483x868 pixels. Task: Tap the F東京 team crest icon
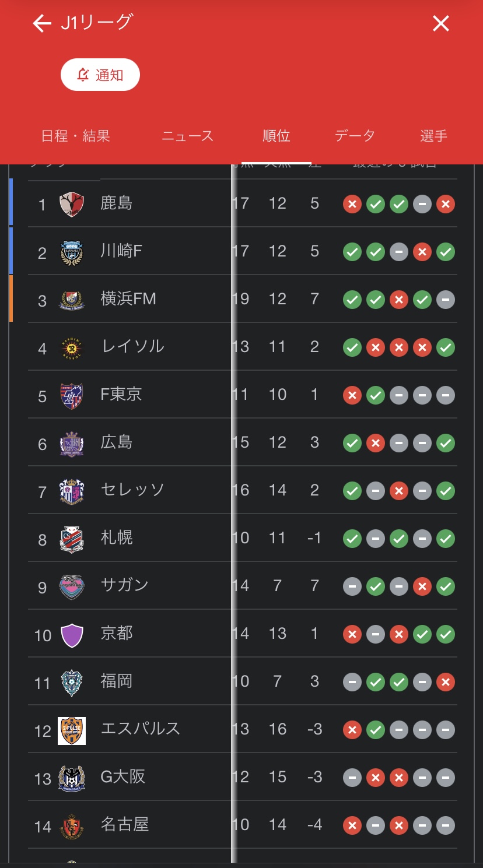point(72,395)
